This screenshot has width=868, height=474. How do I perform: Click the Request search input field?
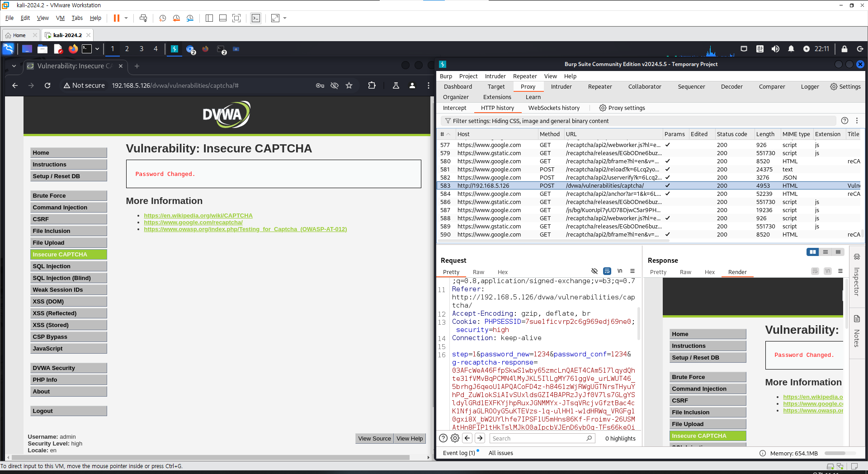[538, 438]
